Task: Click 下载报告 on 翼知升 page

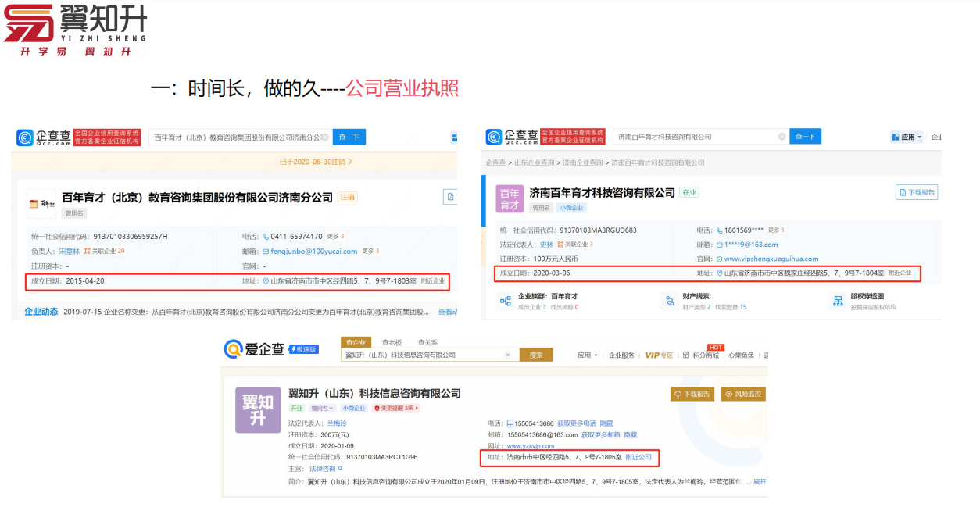Action: 692,394
